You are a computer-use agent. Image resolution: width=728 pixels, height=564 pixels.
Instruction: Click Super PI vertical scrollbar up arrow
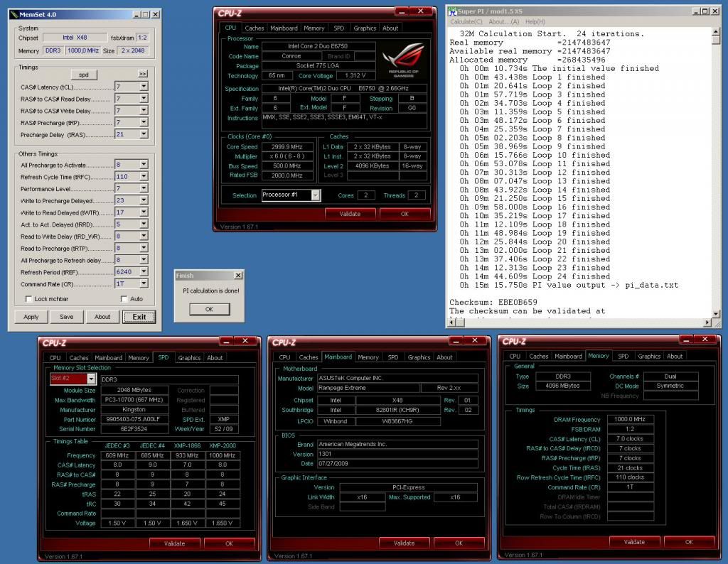pos(716,31)
